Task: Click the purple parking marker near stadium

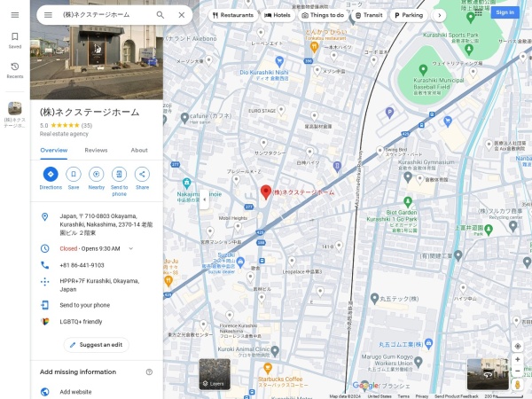Action: point(389,113)
